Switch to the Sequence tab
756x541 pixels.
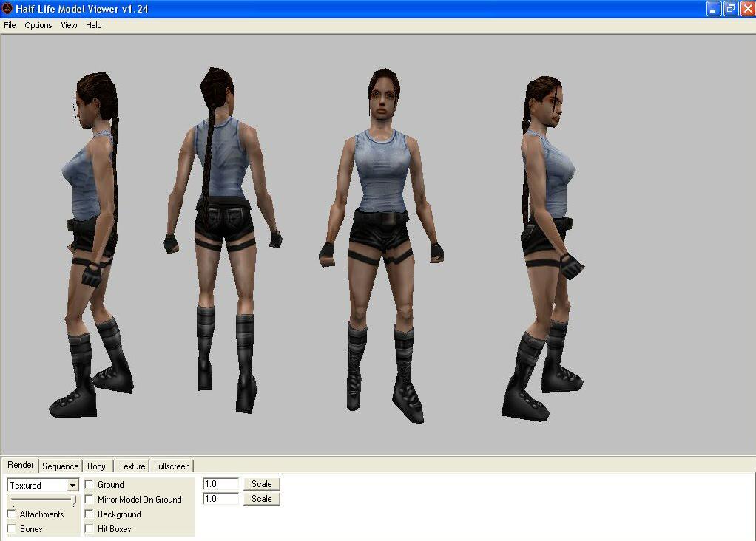tap(60, 466)
